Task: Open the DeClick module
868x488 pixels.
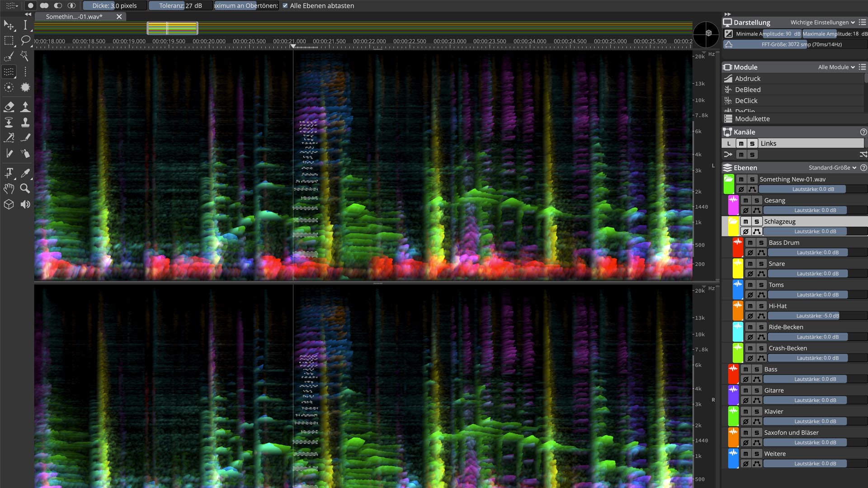Action: coord(793,101)
